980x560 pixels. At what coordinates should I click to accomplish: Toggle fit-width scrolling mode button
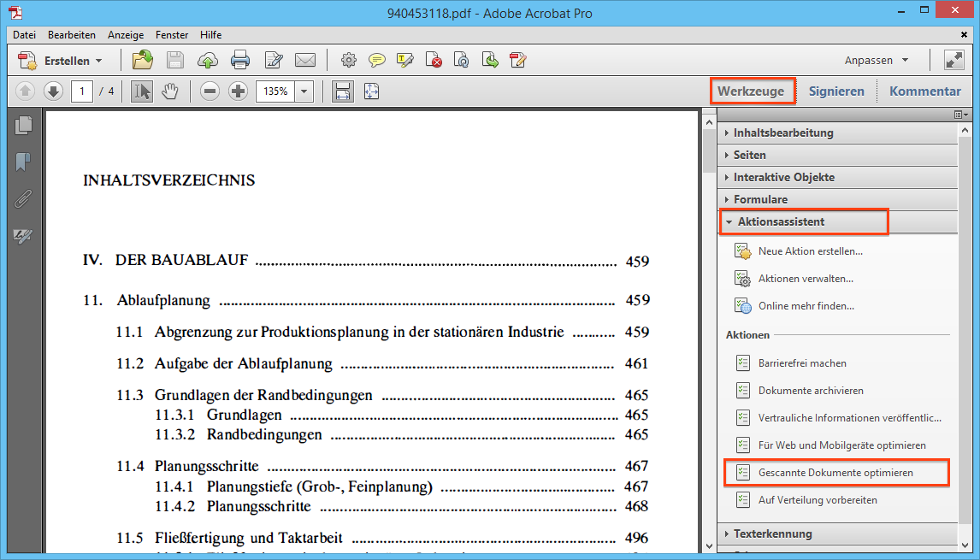(x=343, y=91)
